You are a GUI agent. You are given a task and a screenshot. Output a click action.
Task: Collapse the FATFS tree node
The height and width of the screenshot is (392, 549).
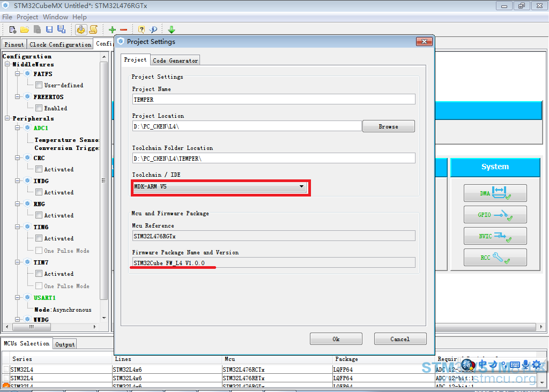pyautogui.click(x=18, y=73)
